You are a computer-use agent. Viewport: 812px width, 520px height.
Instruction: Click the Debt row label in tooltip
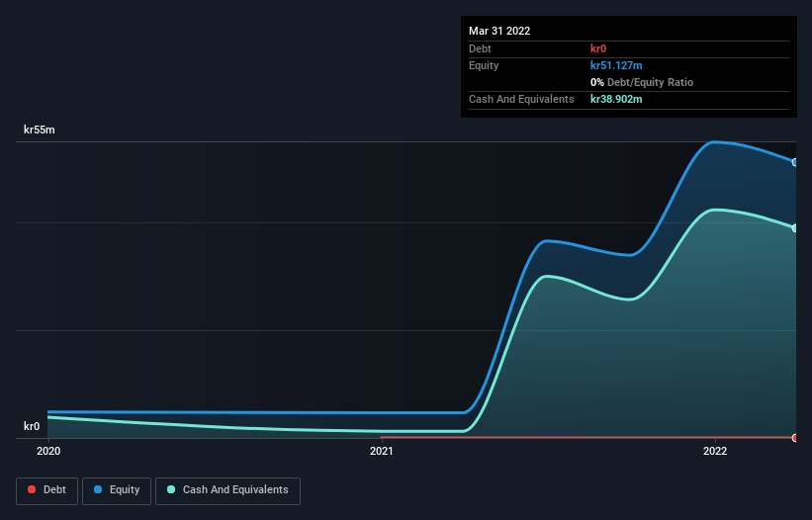[480, 48]
